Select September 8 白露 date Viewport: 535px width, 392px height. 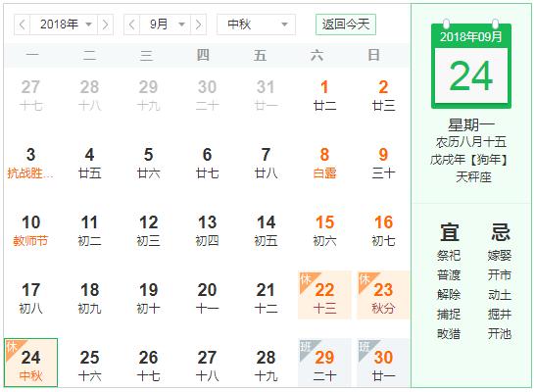point(324,163)
